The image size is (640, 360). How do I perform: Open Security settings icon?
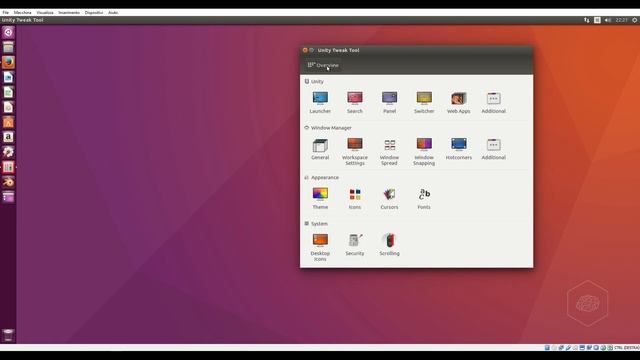(x=355, y=245)
